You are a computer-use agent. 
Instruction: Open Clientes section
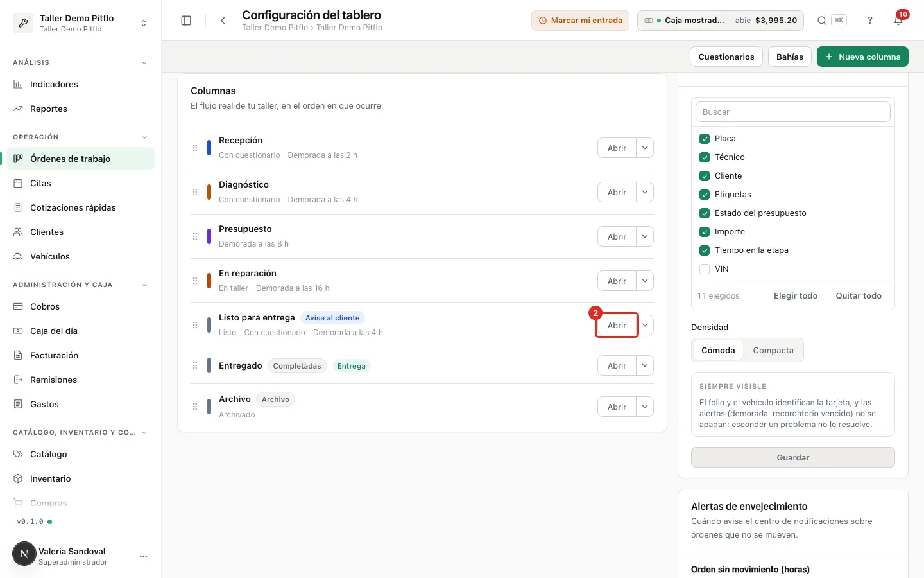coord(80,232)
